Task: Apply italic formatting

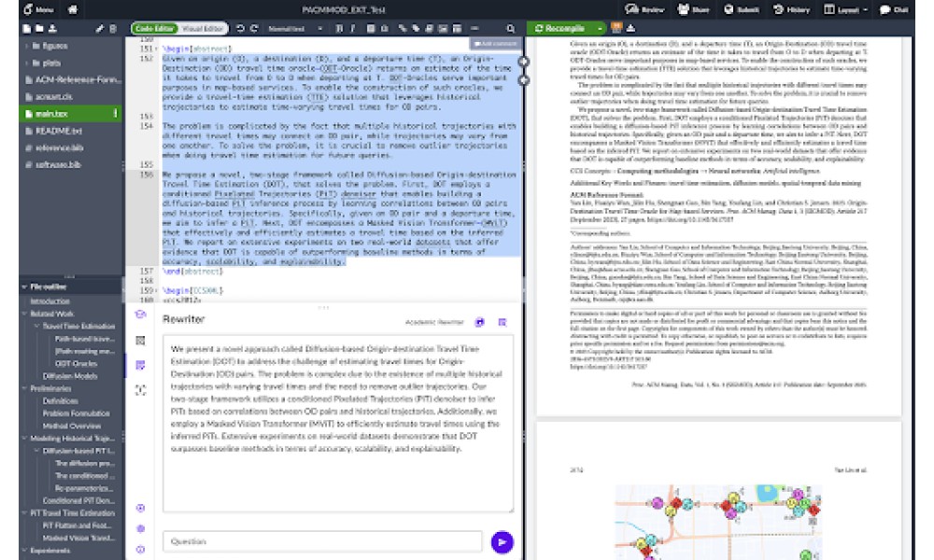Action: coord(352,28)
